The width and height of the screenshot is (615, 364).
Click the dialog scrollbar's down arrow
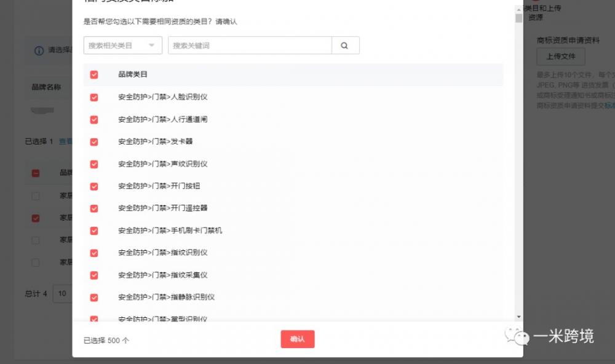tap(519, 317)
